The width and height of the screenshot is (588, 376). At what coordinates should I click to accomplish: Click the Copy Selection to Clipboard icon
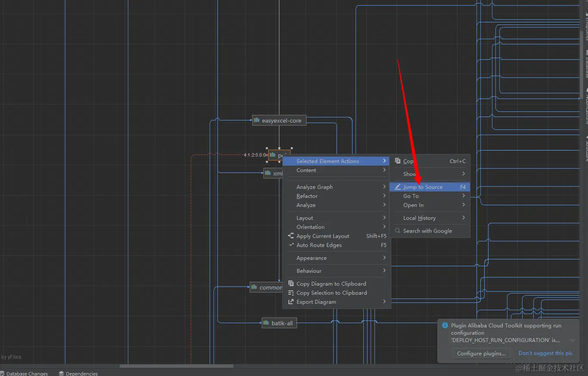point(291,293)
